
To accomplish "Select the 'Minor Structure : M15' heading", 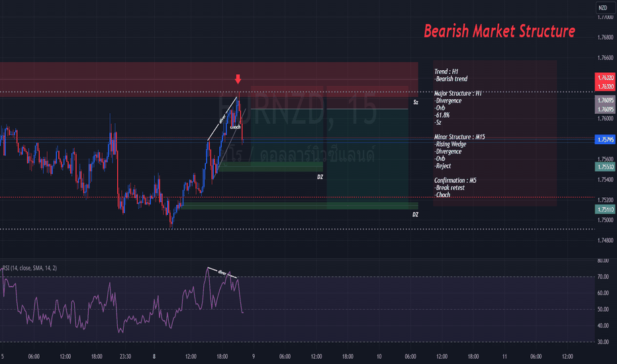I will [459, 137].
